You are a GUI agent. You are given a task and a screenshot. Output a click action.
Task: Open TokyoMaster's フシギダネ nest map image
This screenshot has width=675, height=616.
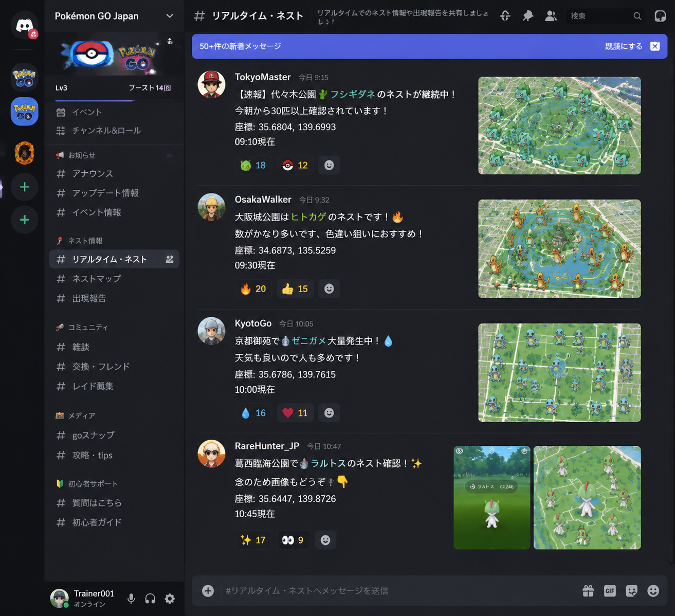click(x=559, y=125)
